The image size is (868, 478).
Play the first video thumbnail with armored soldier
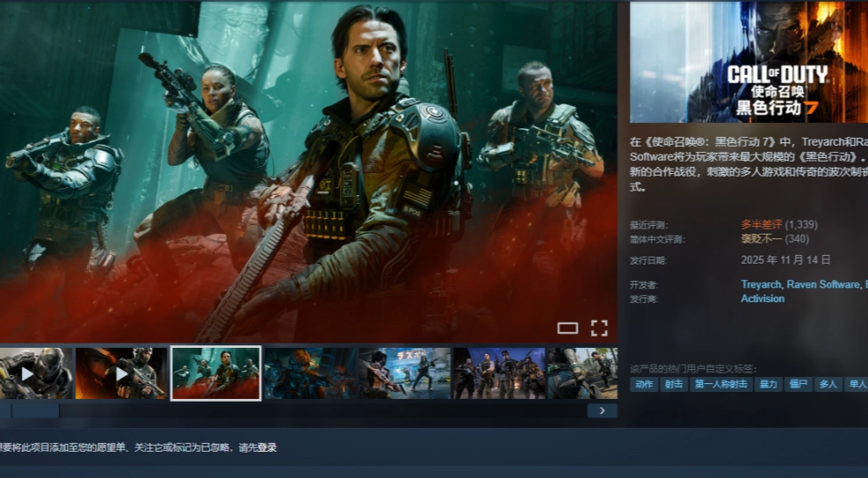coord(35,373)
